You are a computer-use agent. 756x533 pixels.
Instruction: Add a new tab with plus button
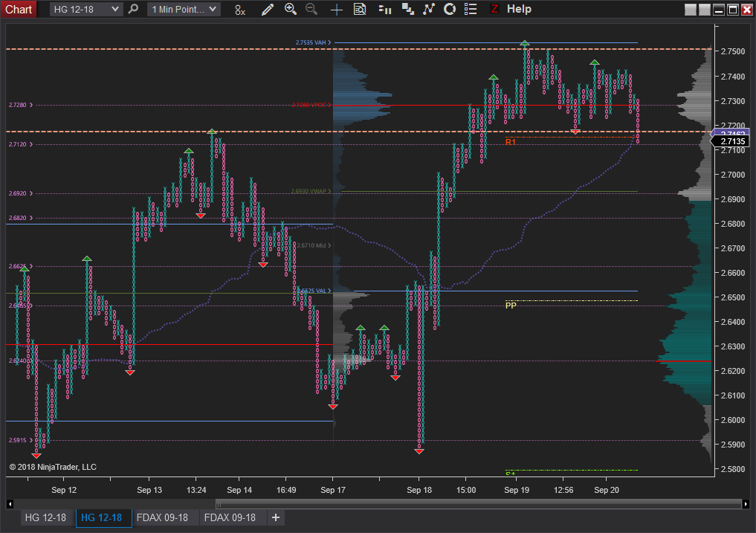tap(276, 517)
